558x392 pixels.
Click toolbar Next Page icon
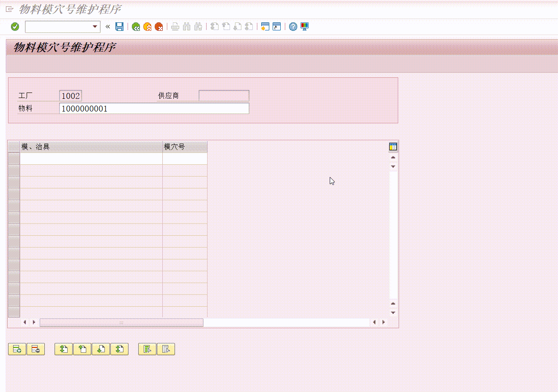coord(238,27)
